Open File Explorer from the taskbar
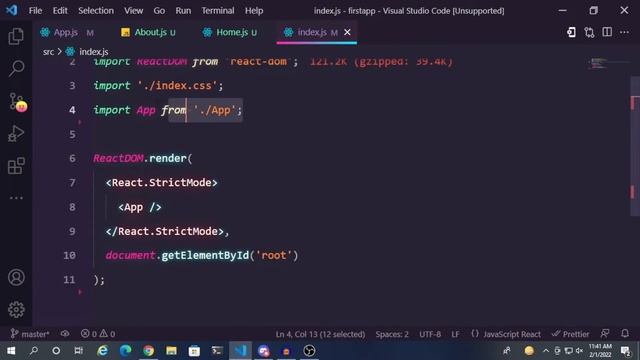640x360 pixels. 171,351
